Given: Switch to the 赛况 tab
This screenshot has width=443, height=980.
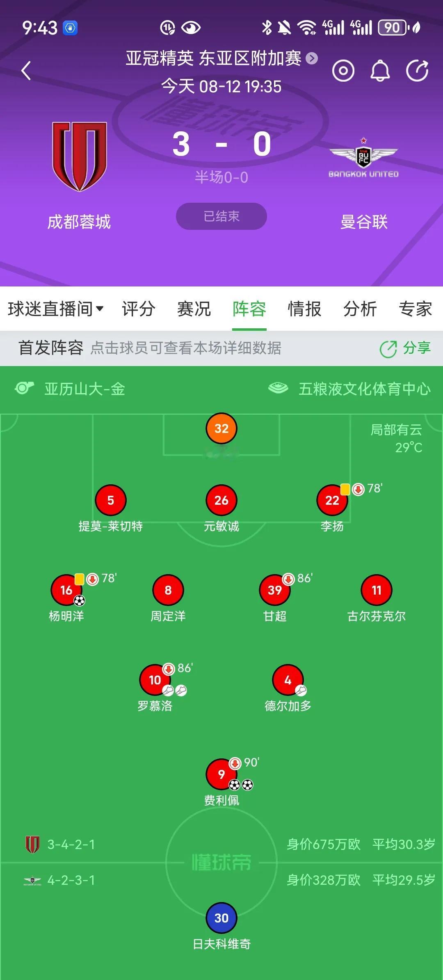Looking at the screenshot, I should [194, 309].
